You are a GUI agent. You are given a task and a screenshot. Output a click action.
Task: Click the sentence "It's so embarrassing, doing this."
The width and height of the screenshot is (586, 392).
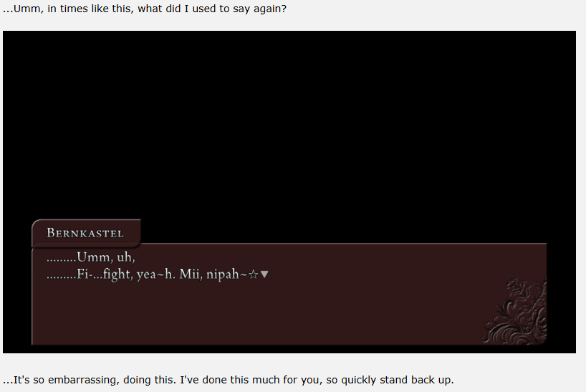(90, 380)
